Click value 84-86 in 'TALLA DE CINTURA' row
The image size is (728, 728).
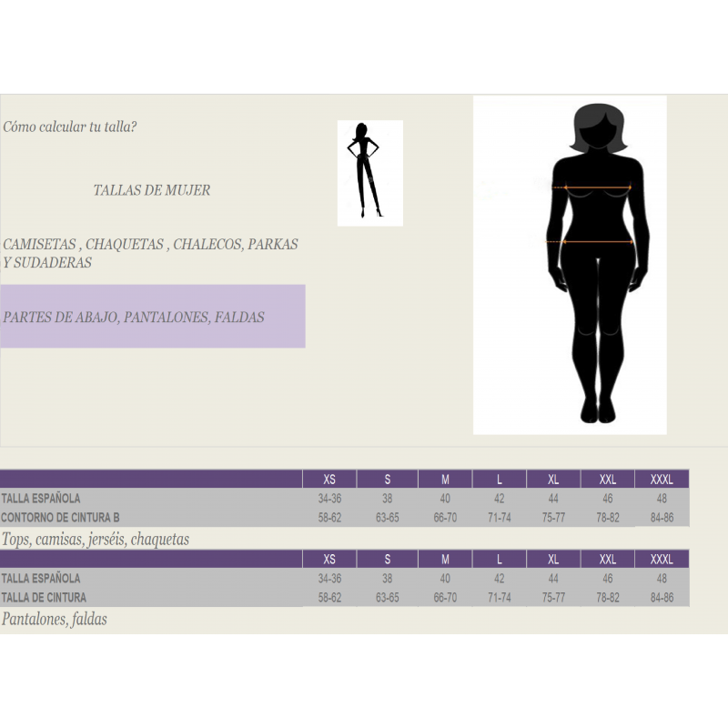point(662,598)
